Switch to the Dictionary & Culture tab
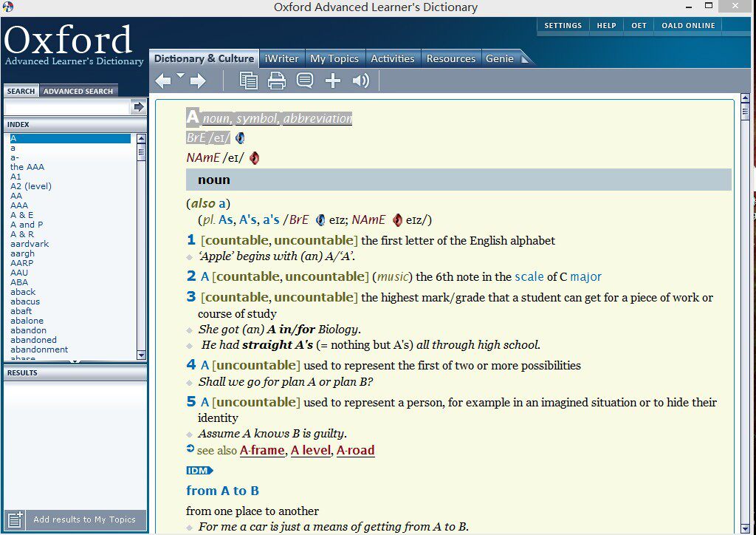 204,58
